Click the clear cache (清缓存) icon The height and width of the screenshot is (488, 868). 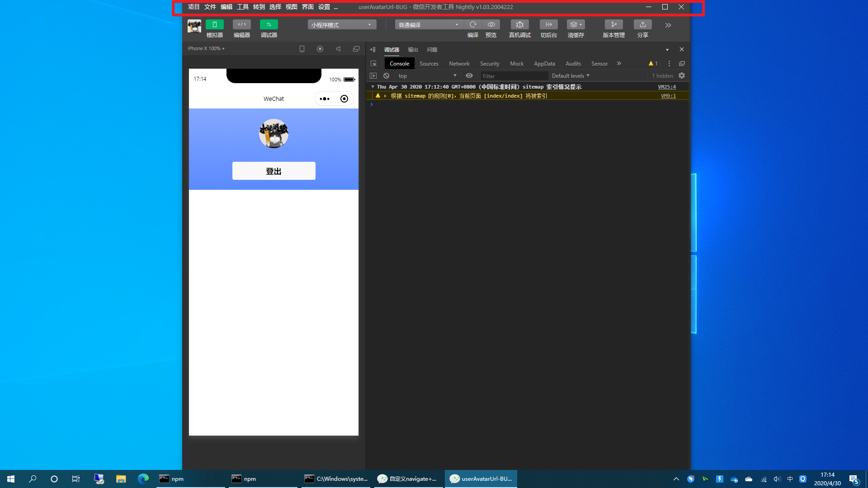click(x=576, y=24)
